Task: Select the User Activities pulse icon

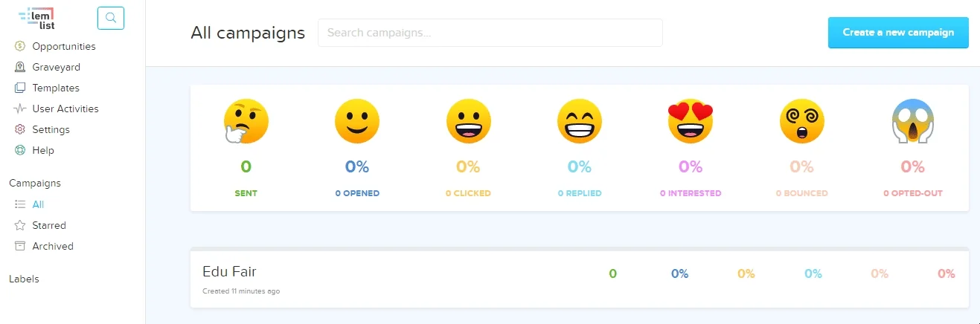Action: [x=20, y=108]
